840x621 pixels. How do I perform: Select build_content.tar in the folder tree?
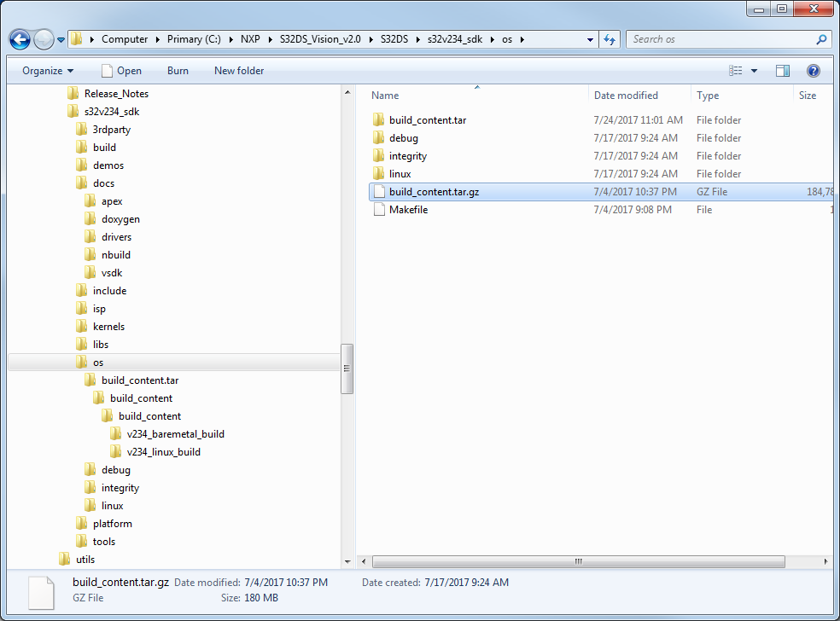(x=140, y=380)
